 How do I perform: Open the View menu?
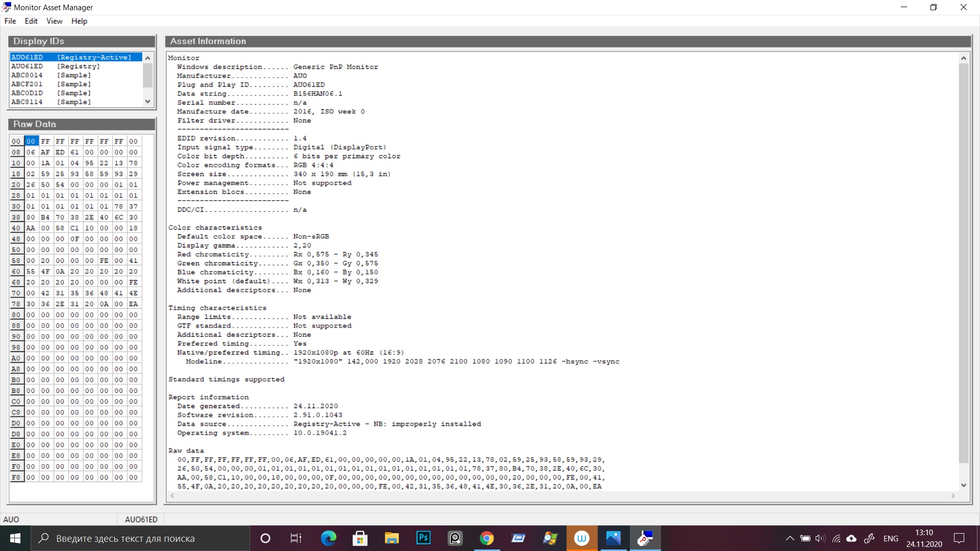[54, 21]
